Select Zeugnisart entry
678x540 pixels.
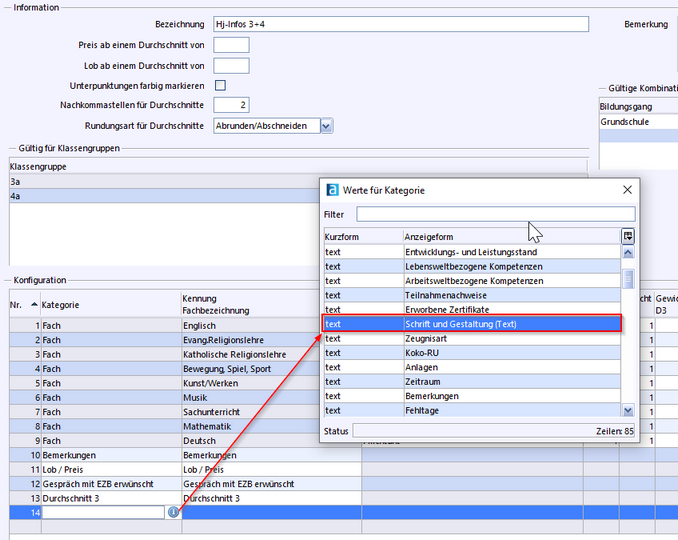[x=472, y=339]
